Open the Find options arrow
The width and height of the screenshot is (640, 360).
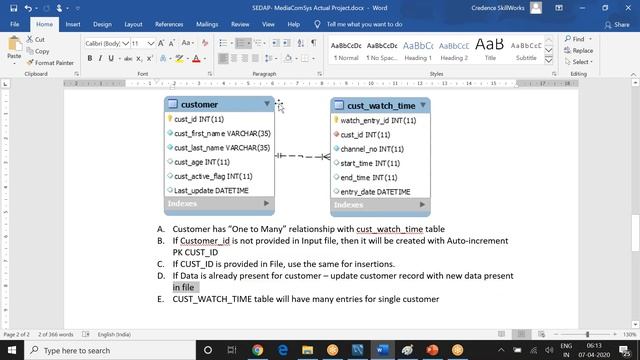tap(590, 39)
